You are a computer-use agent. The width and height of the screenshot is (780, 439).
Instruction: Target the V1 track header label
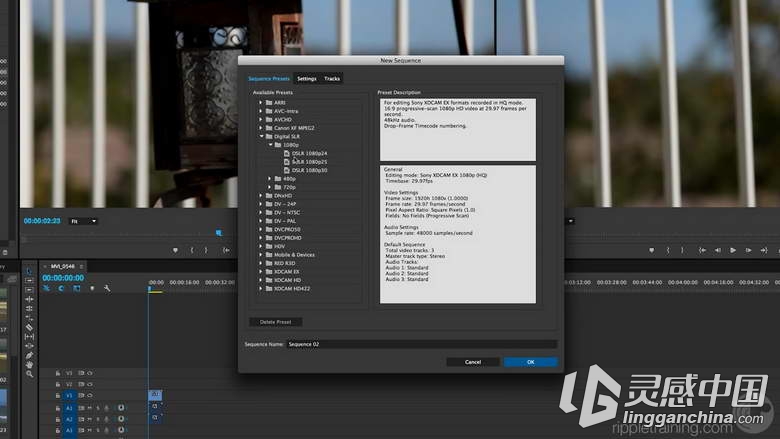[x=69, y=396]
